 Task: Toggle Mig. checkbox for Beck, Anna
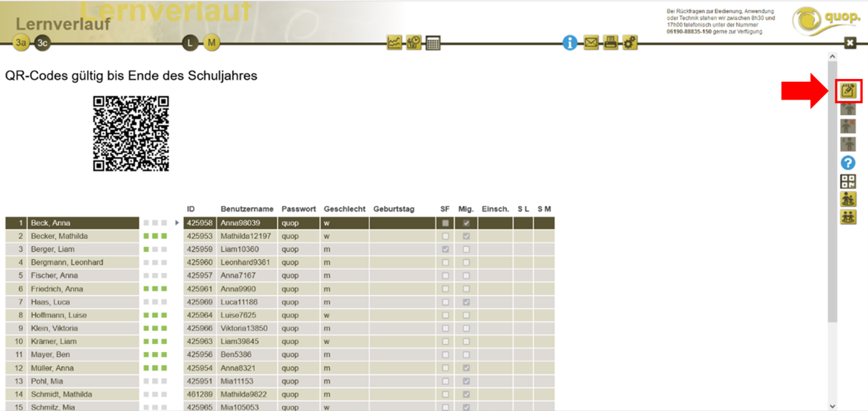(x=466, y=223)
